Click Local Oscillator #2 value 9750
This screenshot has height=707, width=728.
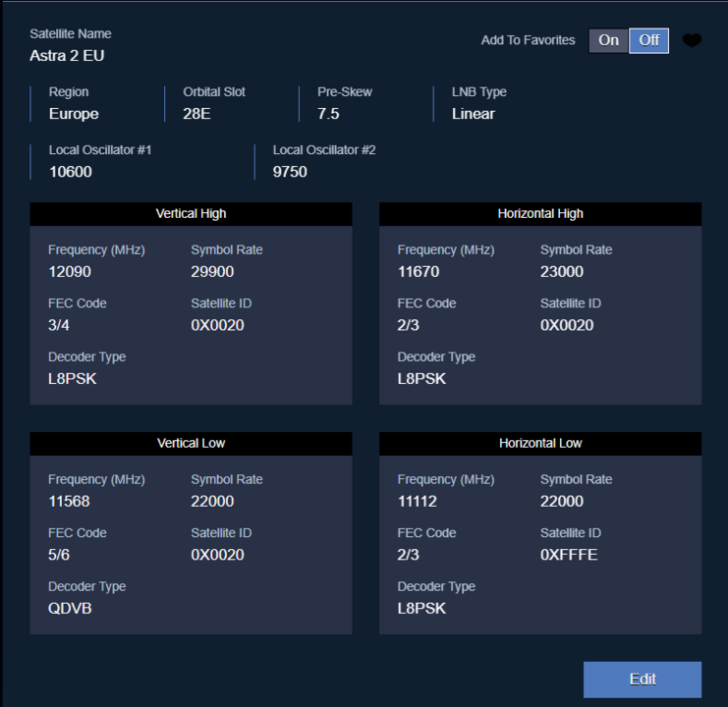coord(290,172)
